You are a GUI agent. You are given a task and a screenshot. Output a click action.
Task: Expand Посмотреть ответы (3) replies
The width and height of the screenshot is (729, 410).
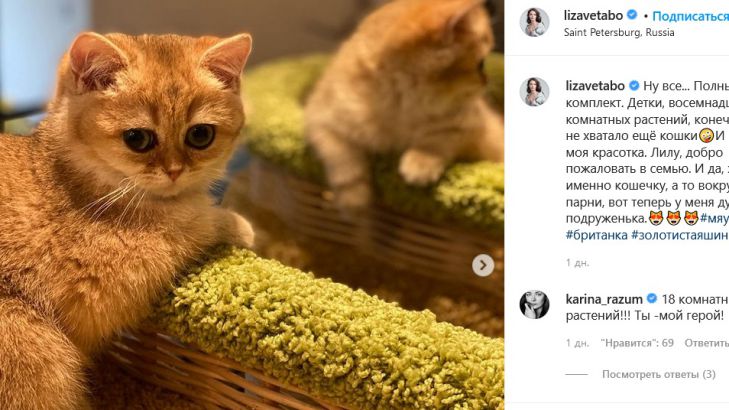(x=658, y=374)
